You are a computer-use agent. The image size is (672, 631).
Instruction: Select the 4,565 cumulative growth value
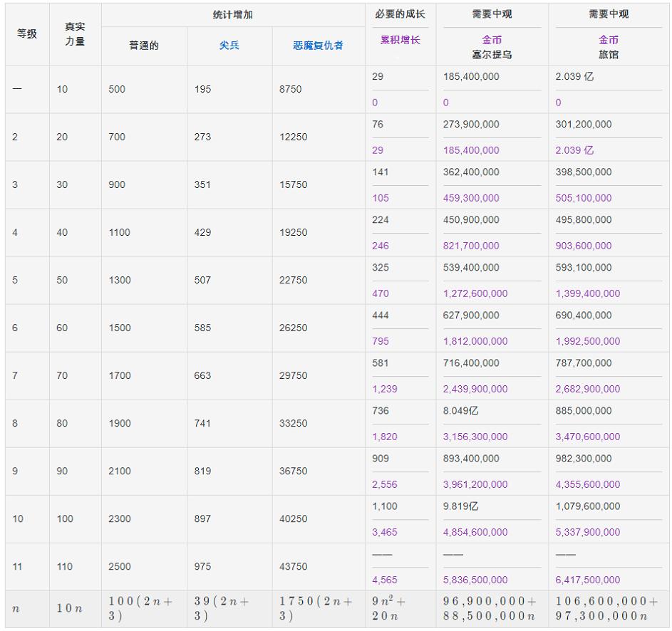384,580
